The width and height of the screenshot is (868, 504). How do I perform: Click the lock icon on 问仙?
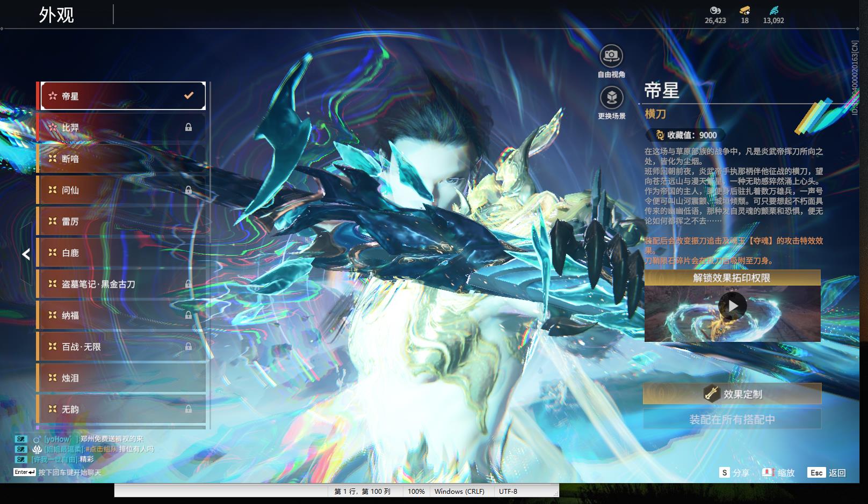coord(189,190)
